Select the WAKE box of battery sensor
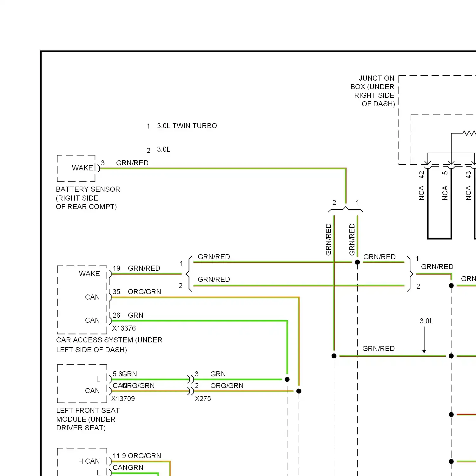Viewport: 476px width, 476px height. [x=76, y=168]
